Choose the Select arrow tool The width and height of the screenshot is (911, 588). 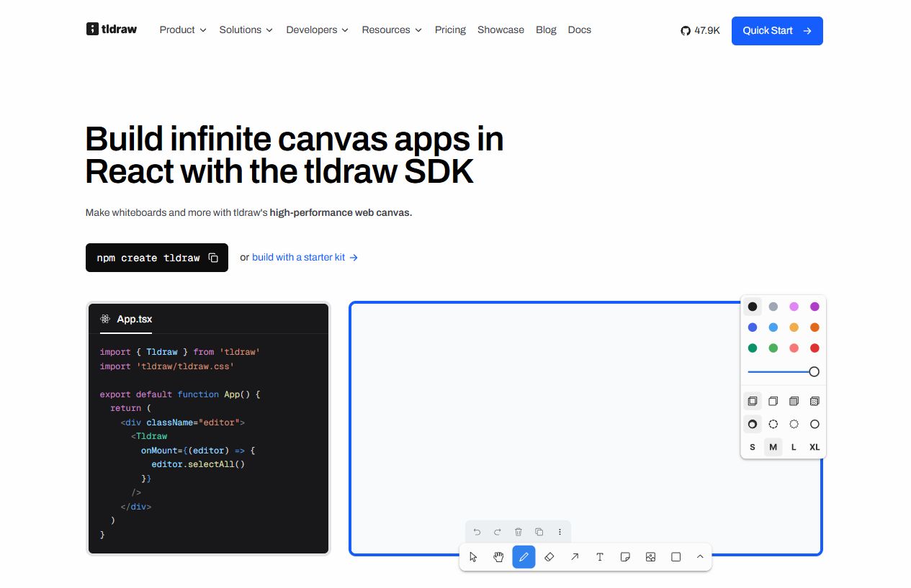(473, 557)
